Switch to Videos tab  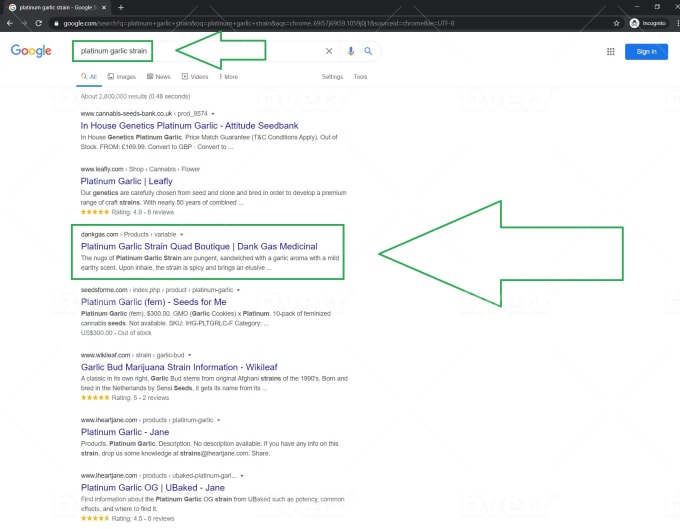click(x=195, y=77)
